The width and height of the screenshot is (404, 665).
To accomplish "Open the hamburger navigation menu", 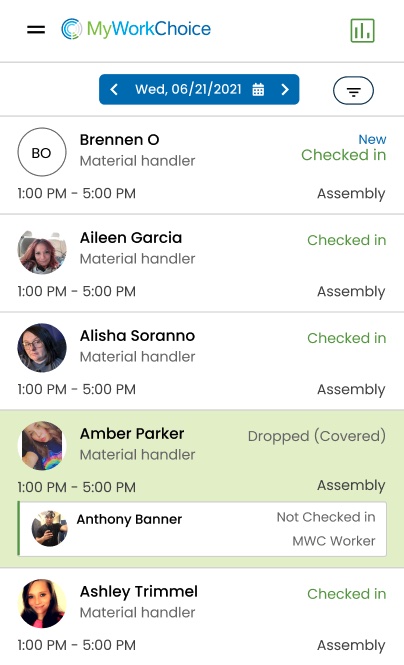I will [36, 30].
